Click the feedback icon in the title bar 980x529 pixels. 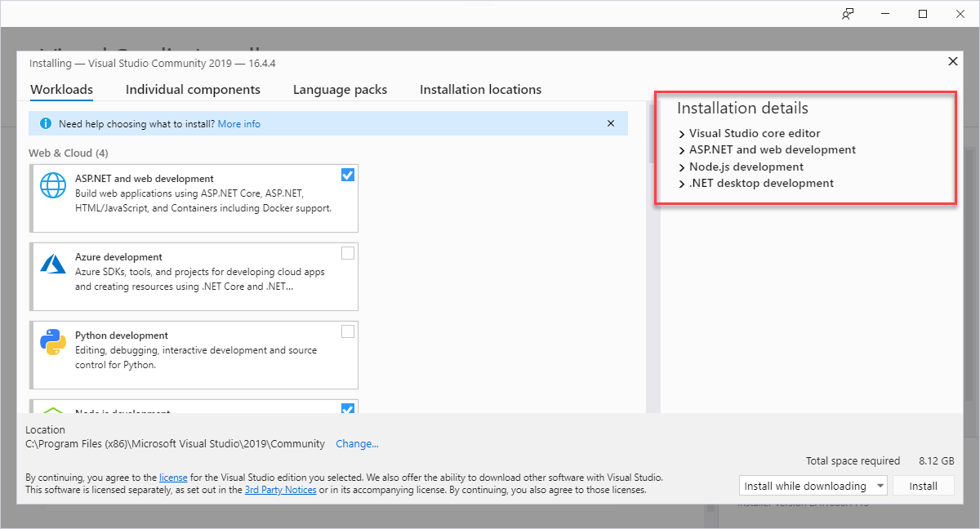coord(849,14)
